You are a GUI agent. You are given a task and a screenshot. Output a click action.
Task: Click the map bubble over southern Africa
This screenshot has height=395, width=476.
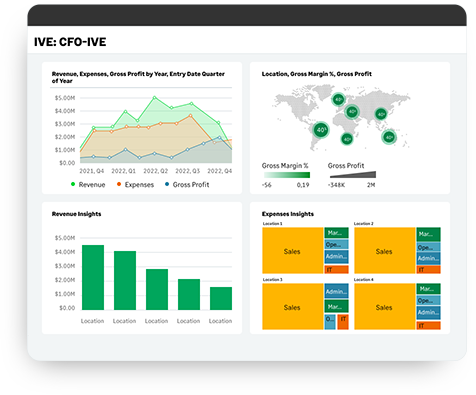tap(347, 139)
